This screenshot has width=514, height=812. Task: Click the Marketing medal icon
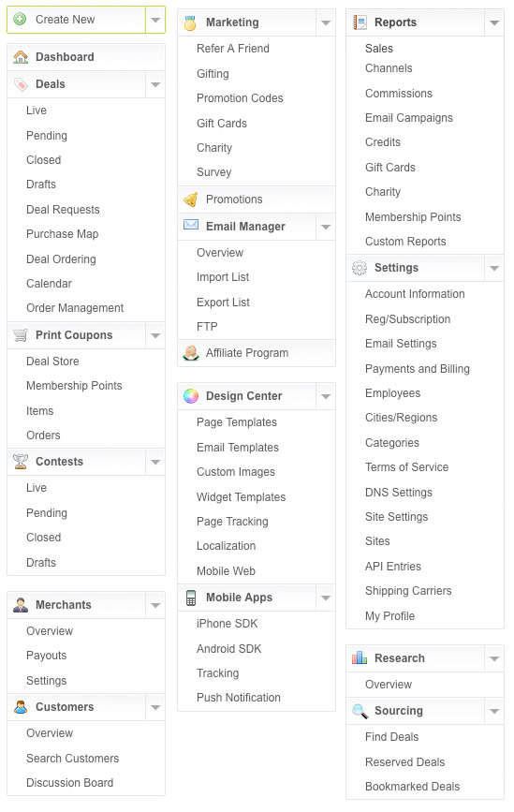(190, 22)
